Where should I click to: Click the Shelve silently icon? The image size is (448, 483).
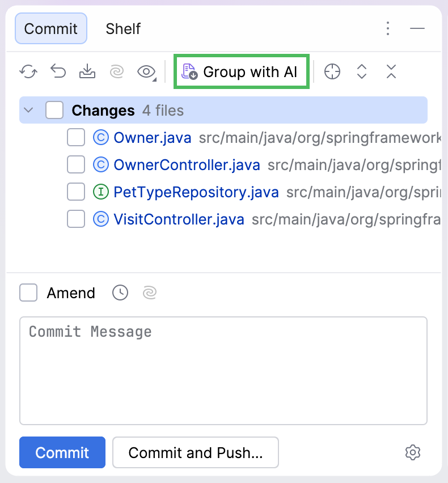pyautogui.click(x=87, y=71)
